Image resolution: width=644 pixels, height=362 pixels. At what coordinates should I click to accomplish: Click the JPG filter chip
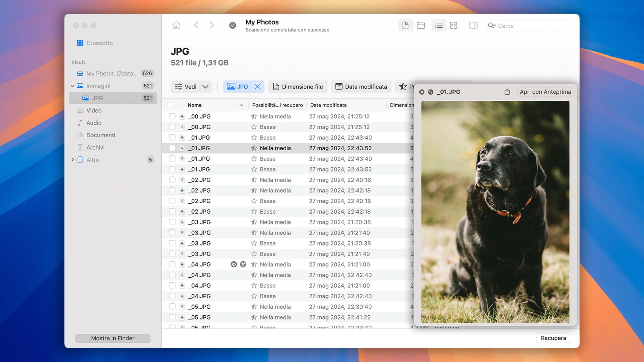(x=243, y=87)
